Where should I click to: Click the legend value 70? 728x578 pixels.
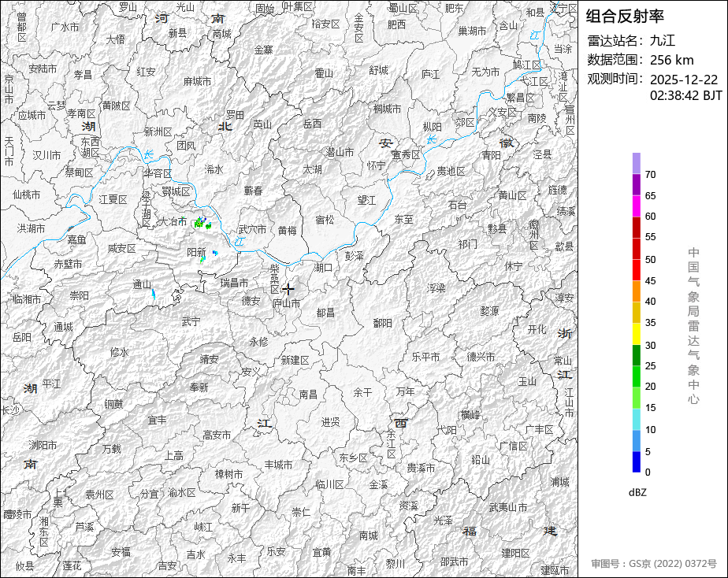point(651,175)
